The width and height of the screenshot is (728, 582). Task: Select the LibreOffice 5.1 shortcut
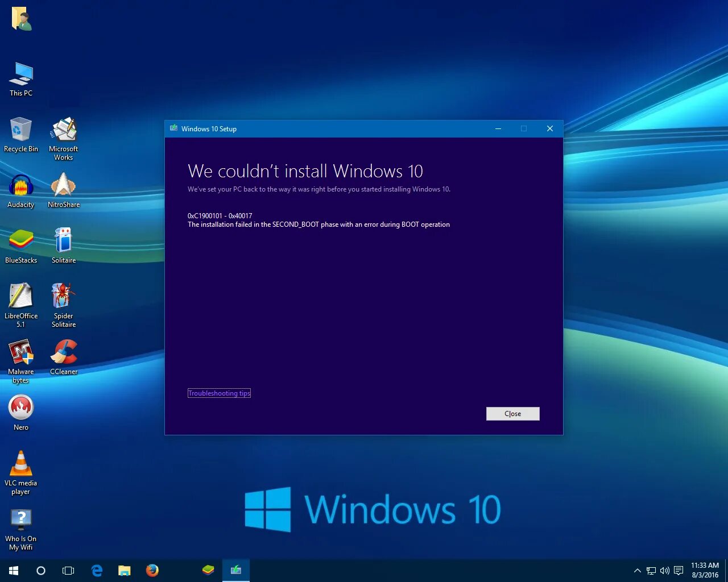click(21, 306)
